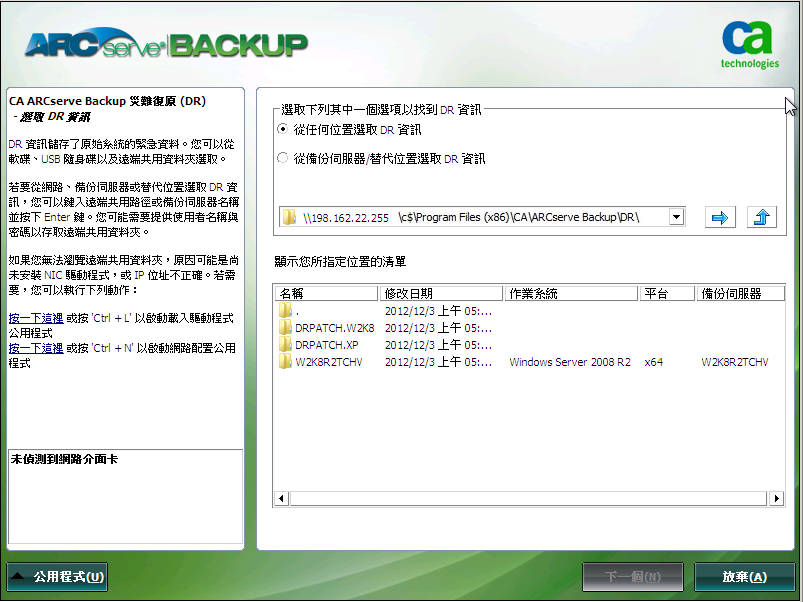The height and width of the screenshot is (602, 803).
Task: Click the modified date of DRPATCH.XP
Action: point(438,345)
